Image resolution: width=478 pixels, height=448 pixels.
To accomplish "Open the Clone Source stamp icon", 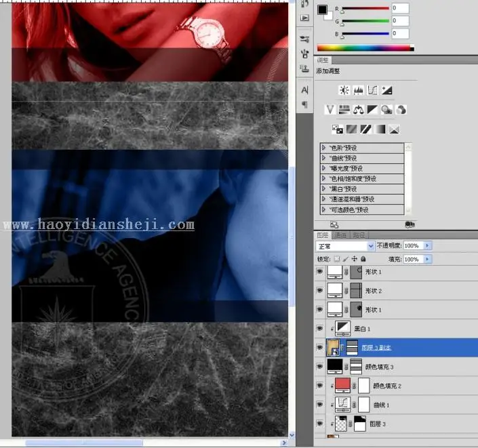I will [x=304, y=68].
